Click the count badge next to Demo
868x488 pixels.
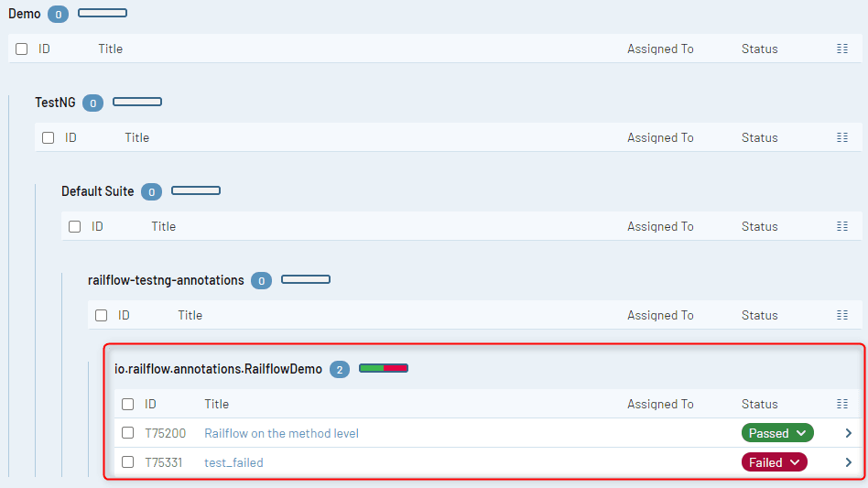pos(58,15)
